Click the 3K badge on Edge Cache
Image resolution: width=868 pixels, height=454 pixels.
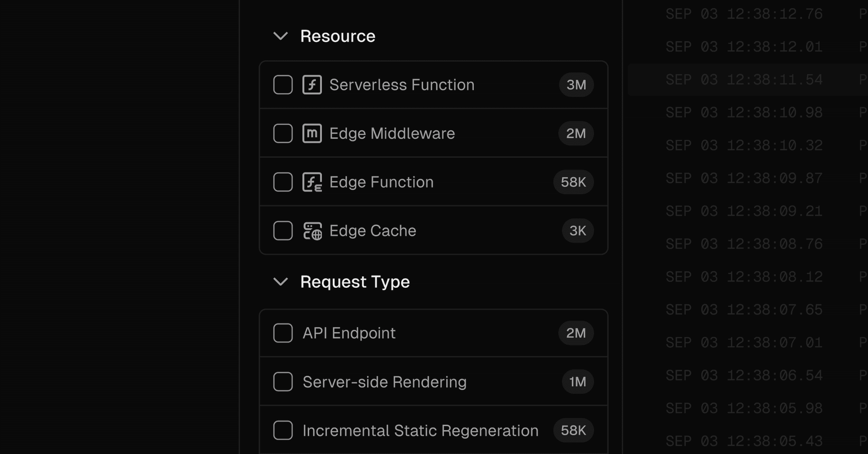pyautogui.click(x=577, y=231)
